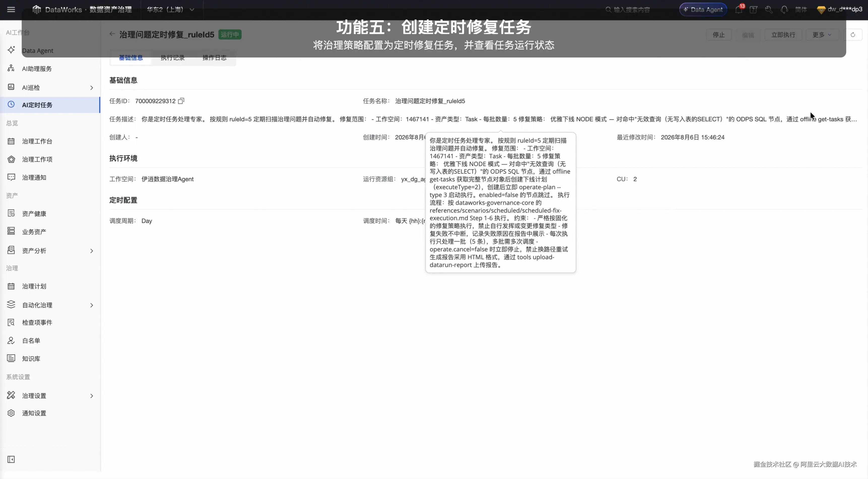
Task: Click the header icon left of 简体
Action: coord(784,9)
